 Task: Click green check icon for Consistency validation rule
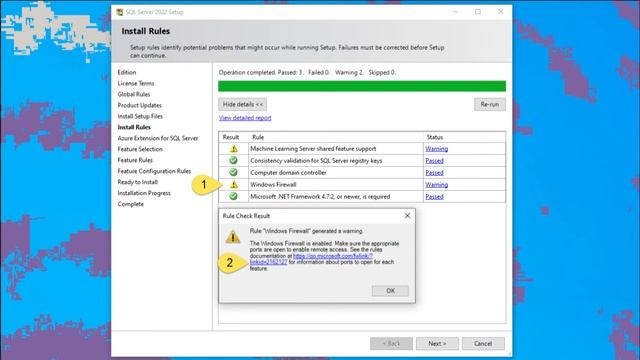click(233, 160)
